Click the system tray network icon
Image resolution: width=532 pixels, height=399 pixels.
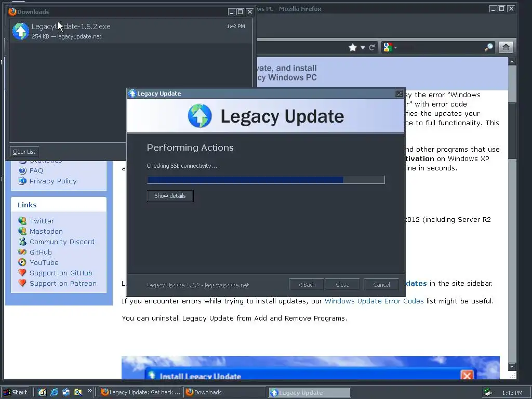tap(488, 392)
